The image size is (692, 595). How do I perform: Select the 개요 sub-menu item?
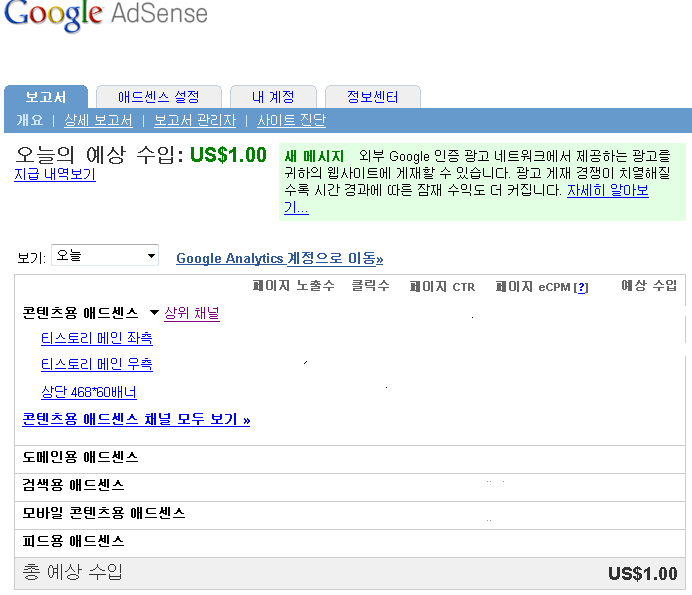click(30, 120)
